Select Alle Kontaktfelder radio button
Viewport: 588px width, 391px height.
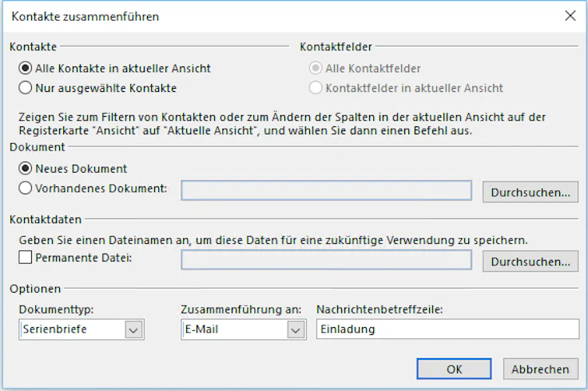[316, 68]
